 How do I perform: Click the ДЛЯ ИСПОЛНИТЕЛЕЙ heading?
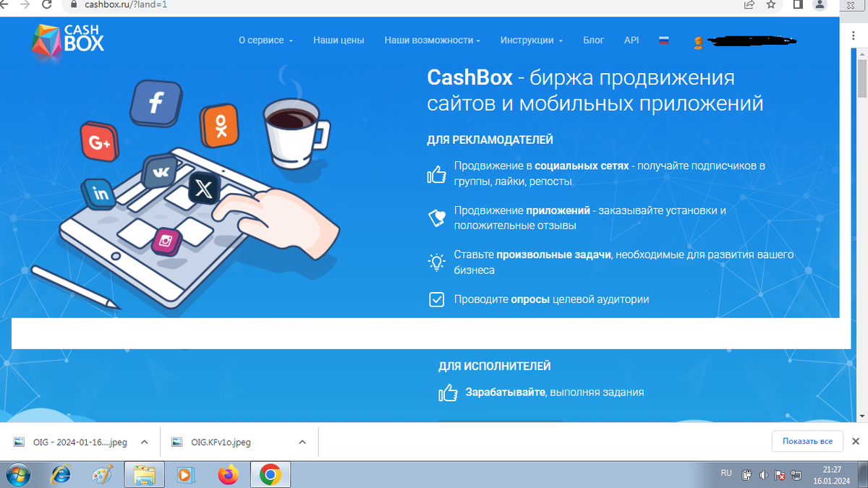click(495, 367)
